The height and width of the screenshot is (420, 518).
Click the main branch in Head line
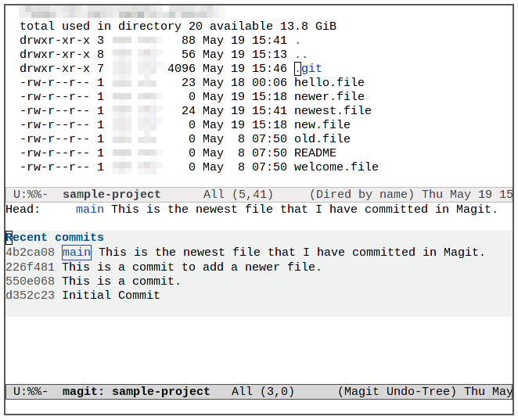pyautogui.click(x=90, y=209)
